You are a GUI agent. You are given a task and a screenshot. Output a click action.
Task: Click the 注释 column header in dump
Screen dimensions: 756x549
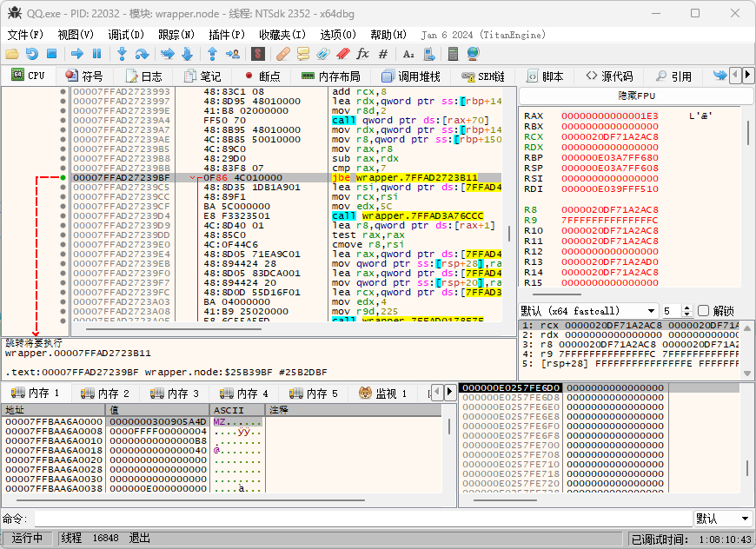click(354, 410)
